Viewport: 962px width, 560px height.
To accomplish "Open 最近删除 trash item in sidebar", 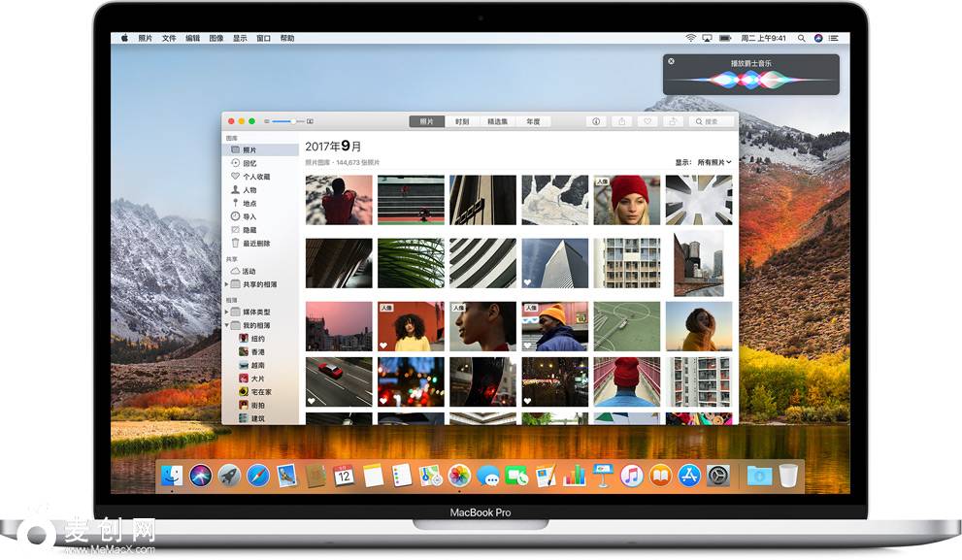I will (255, 244).
